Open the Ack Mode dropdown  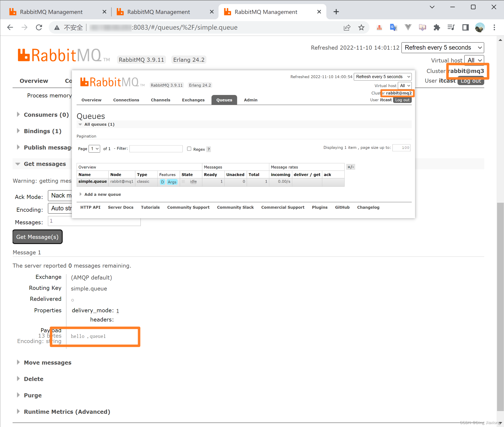60,196
